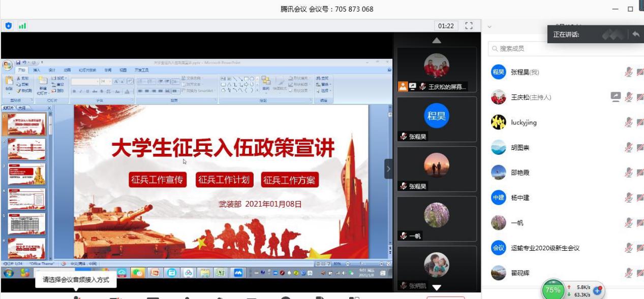Click the Tencent Meeting icon on shared taskbar
Viewport: 644px width, 299px height.
tap(238, 273)
